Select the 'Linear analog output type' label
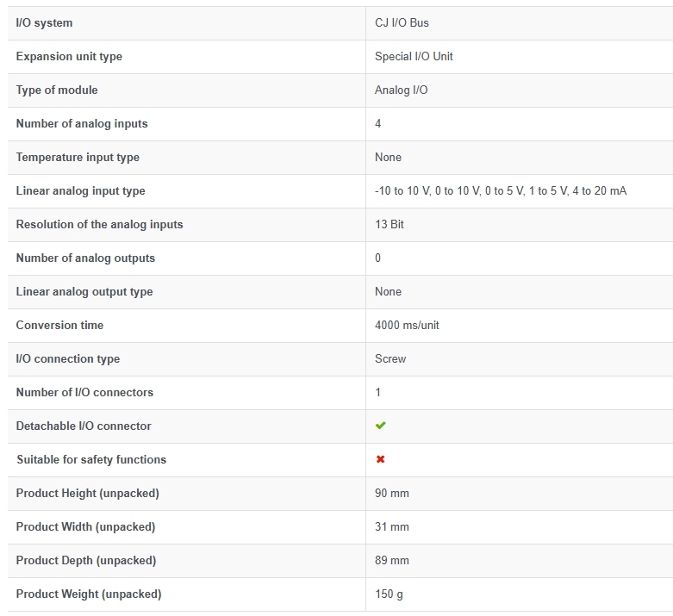The image size is (673, 616). click(84, 292)
